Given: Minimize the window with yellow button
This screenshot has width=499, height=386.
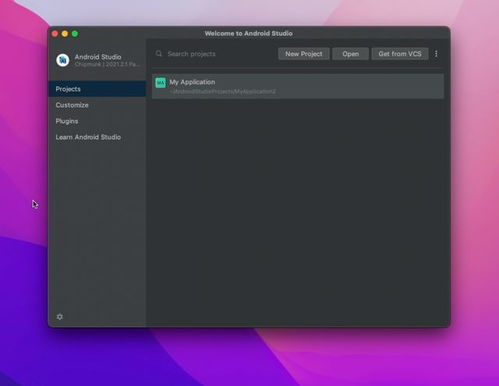Looking at the screenshot, I should (65, 34).
